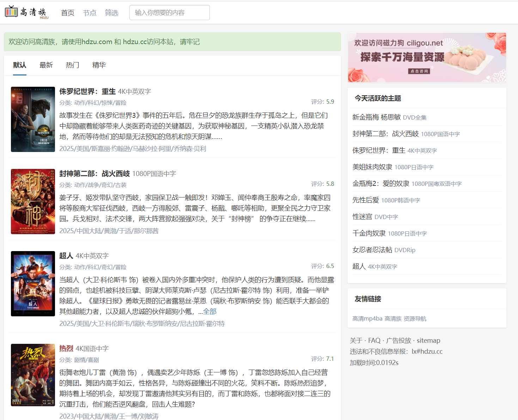The height and width of the screenshot is (420, 518).
Task: Select the 首页 navigation menu item
Action: (67, 13)
